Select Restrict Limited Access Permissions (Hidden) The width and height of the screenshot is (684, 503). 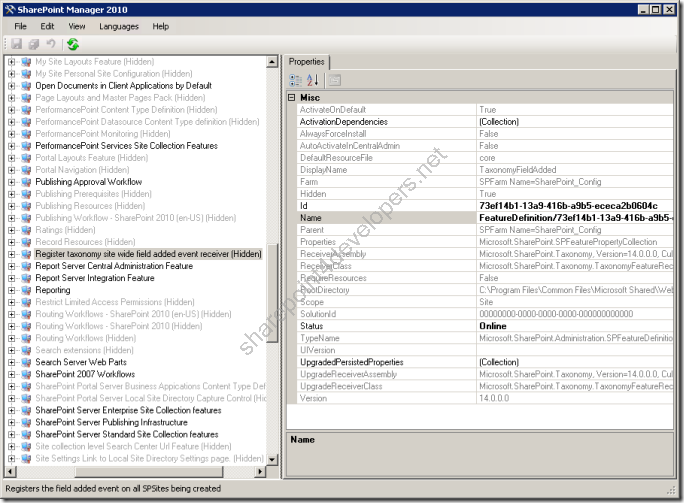[x=115, y=302]
